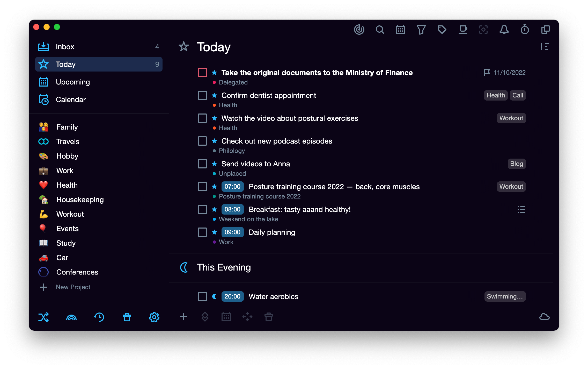Check the Breakfast task checkbox
This screenshot has height=369, width=588.
coord(202,209)
